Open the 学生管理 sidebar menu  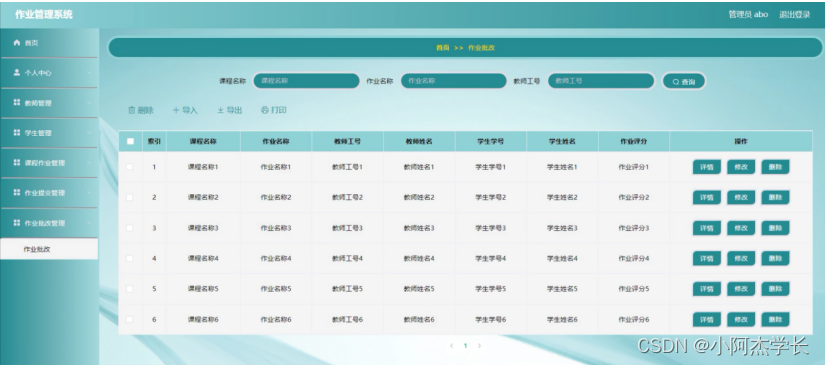click(49, 133)
